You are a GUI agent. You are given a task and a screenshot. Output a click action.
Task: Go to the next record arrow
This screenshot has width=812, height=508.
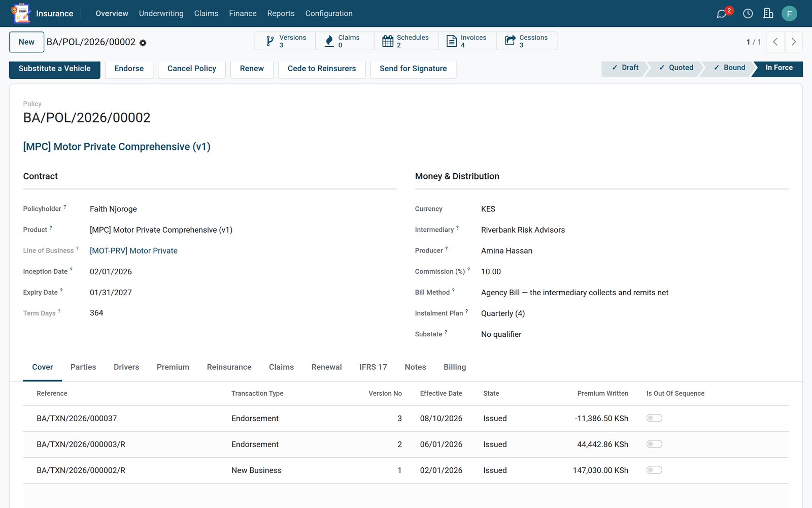pyautogui.click(x=794, y=42)
